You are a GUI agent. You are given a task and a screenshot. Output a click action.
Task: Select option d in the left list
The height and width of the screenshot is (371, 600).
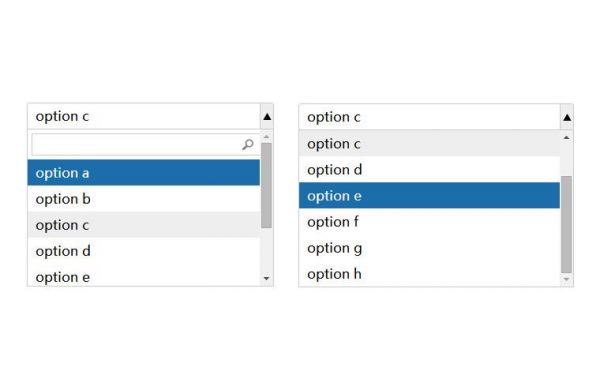click(x=144, y=251)
